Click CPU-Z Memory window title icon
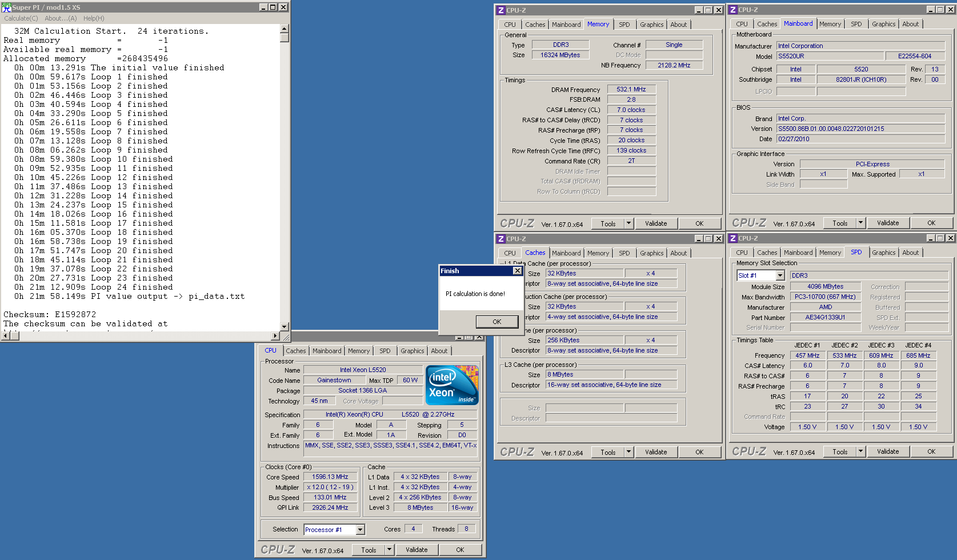This screenshot has height=560, width=957. point(501,10)
